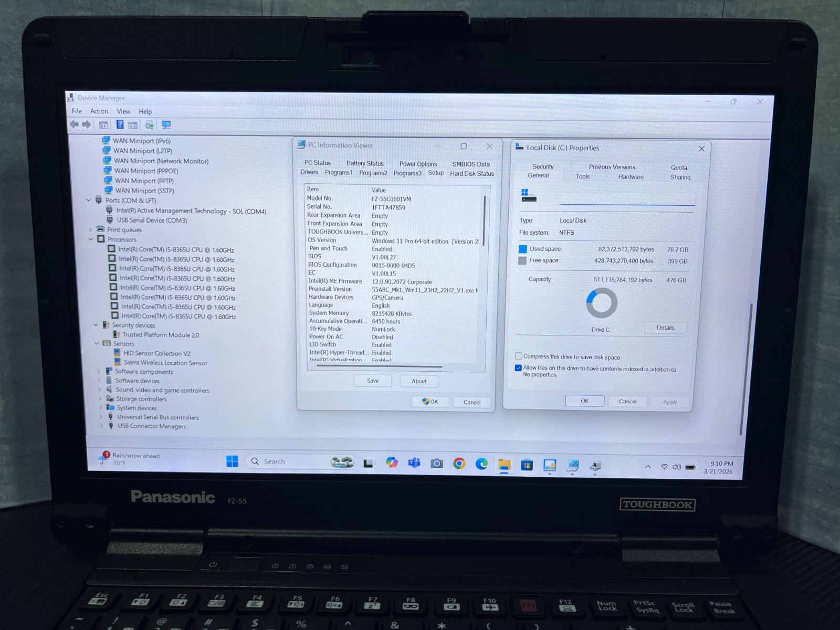This screenshot has width=840, height=630.
Task: Click the PC Information Viewer taskbar icon
Action: click(x=572, y=465)
